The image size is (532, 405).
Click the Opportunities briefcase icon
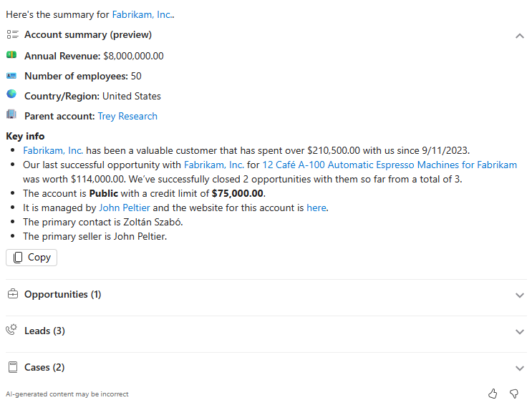[x=12, y=294]
